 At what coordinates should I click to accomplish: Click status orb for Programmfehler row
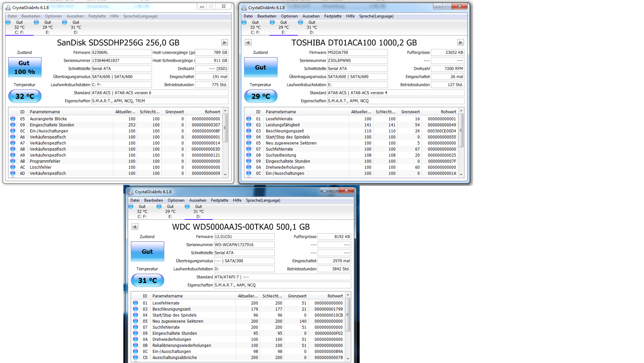coord(13,161)
